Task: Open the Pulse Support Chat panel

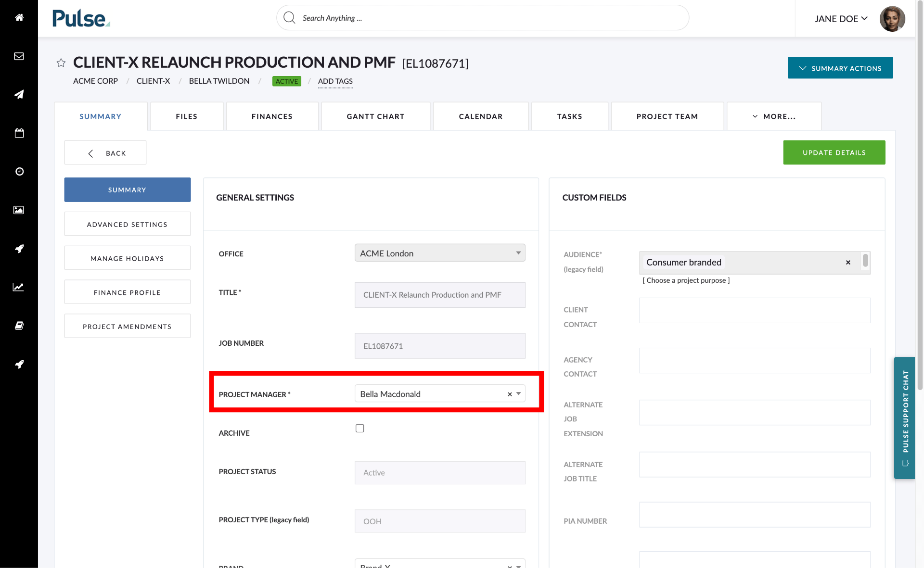Action: [x=905, y=417]
